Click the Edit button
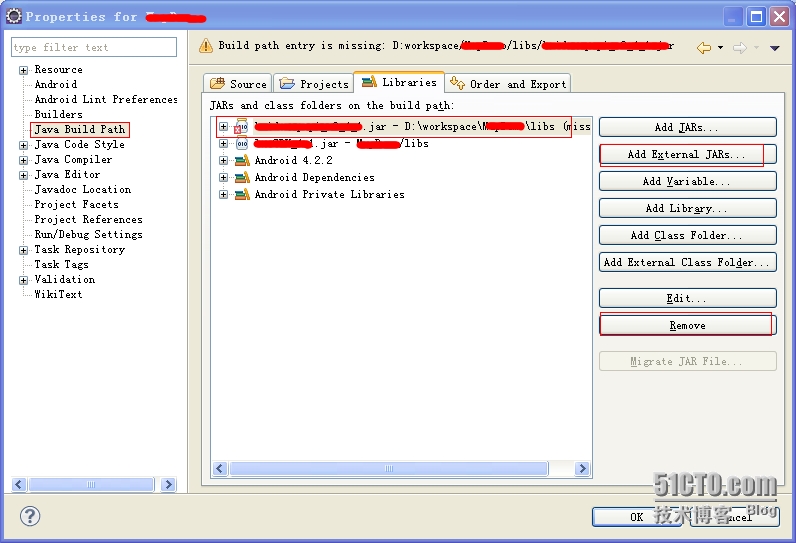796x543 pixels. (x=687, y=298)
